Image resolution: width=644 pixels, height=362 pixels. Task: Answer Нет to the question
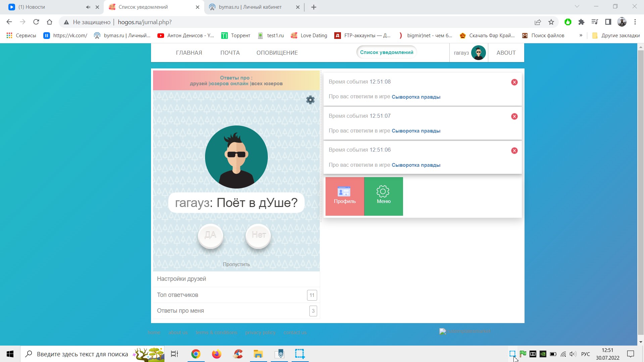pyautogui.click(x=258, y=236)
